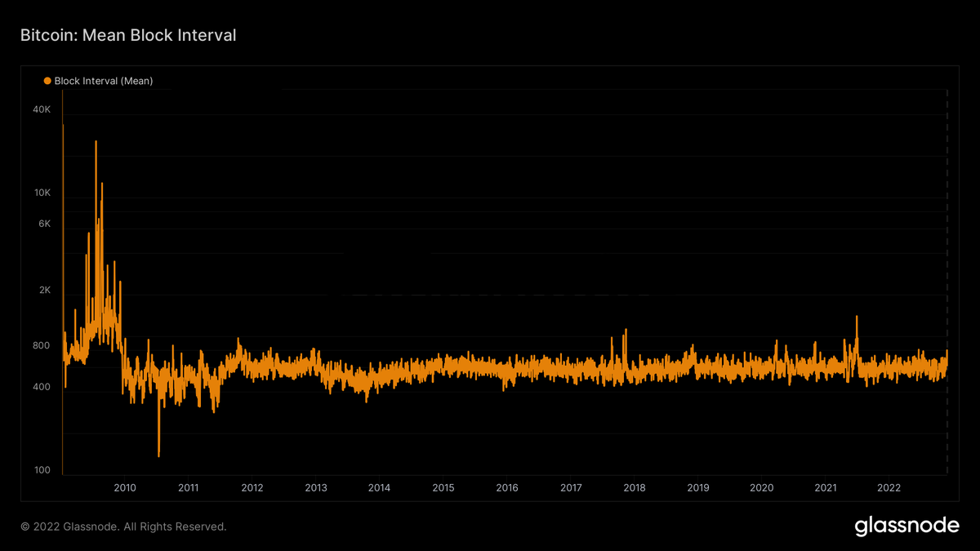Click the 800 y-axis label
Image resolution: width=980 pixels, height=551 pixels.
coord(42,345)
